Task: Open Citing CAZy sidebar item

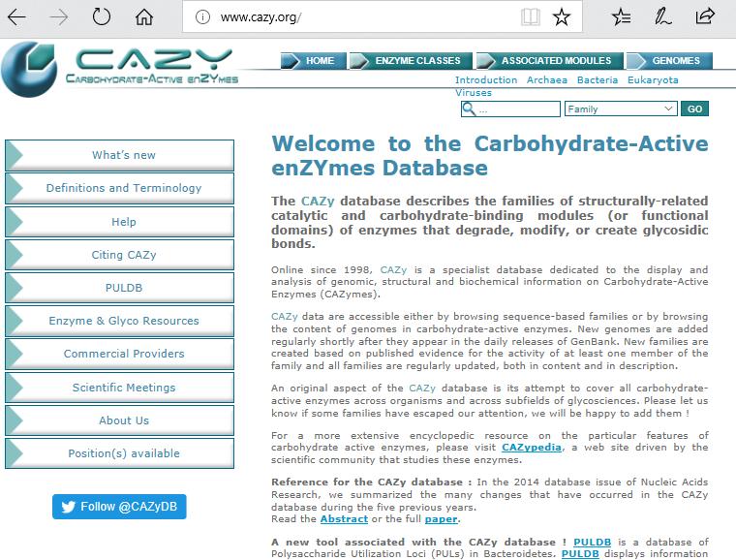Action: coord(119,255)
